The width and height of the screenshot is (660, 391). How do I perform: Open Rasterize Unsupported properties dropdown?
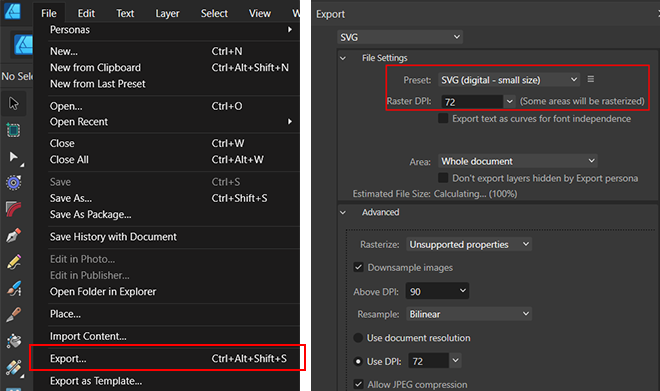click(x=469, y=245)
